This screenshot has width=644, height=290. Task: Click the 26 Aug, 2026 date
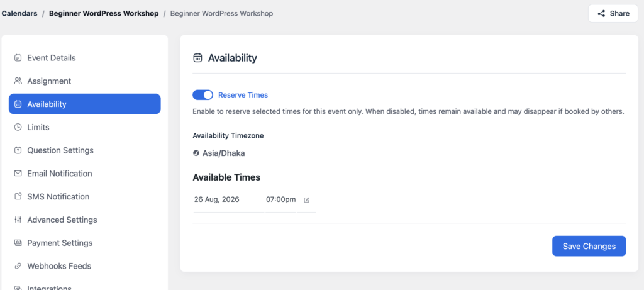point(217,199)
